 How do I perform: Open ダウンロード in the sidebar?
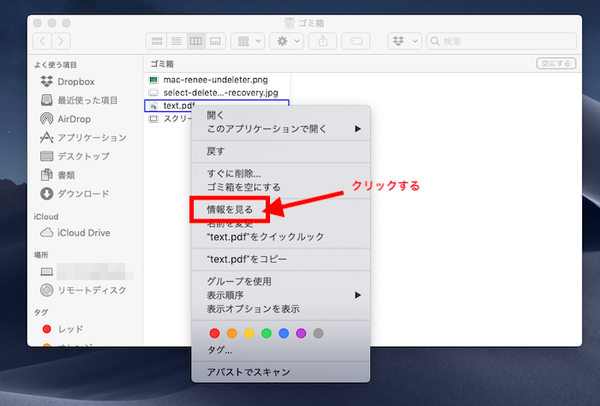(75, 194)
